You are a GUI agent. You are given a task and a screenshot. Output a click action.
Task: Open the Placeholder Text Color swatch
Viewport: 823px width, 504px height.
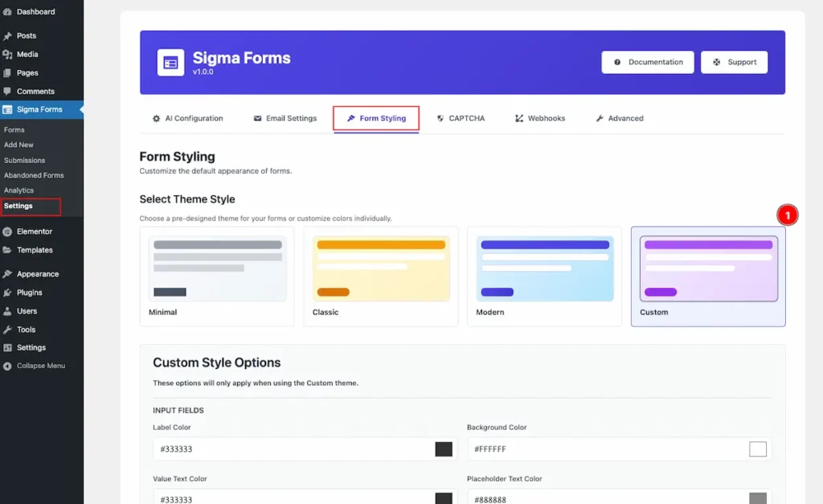[x=758, y=498]
